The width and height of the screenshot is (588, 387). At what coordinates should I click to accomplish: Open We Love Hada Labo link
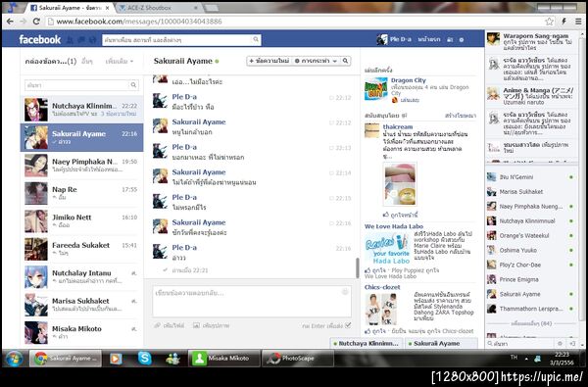tap(394, 226)
